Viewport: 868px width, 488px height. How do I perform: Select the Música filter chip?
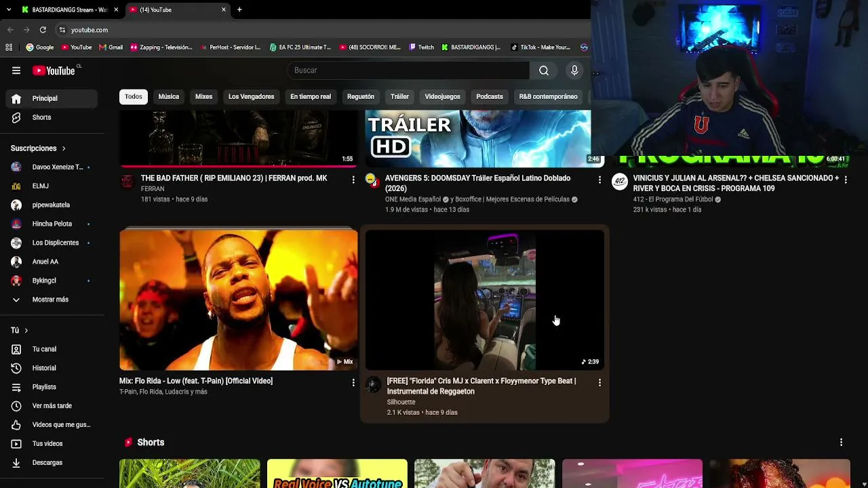[169, 97]
